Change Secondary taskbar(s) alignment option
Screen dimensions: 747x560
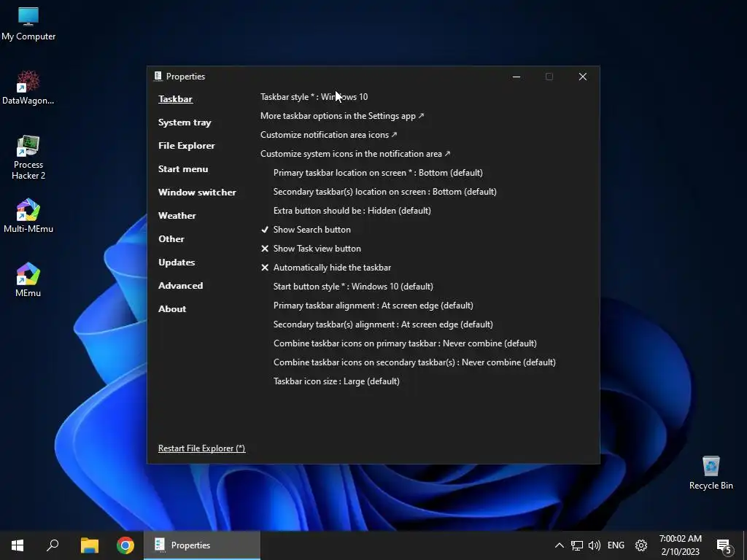coord(383,324)
